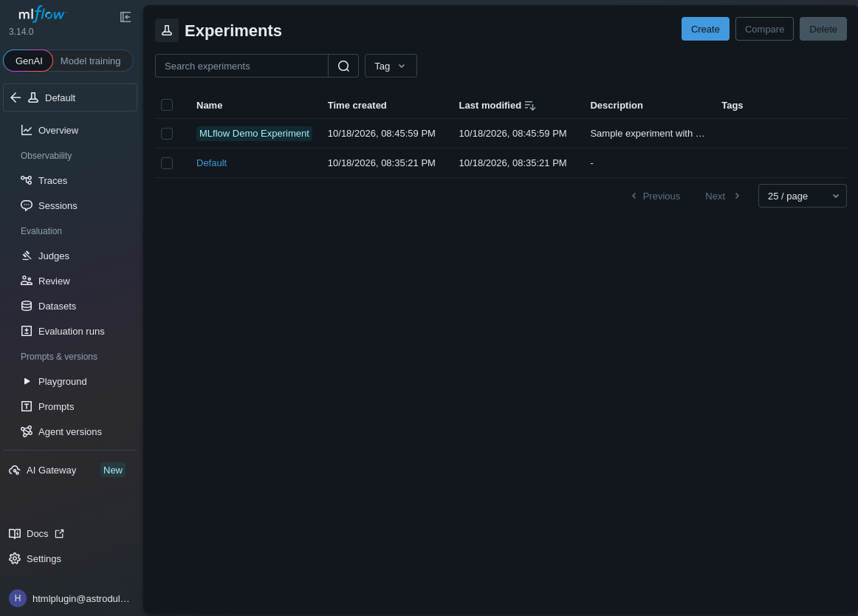Viewport: 858px width, 616px height.
Task: Open Evaluation runs page
Action: pyautogui.click(x=70, y=332)
